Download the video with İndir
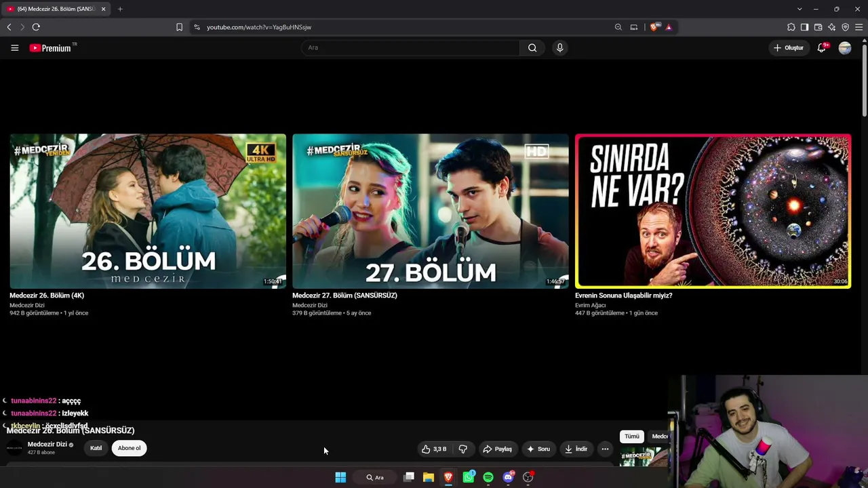Screen dimensions: 868x488 click(x=576, y=449)
